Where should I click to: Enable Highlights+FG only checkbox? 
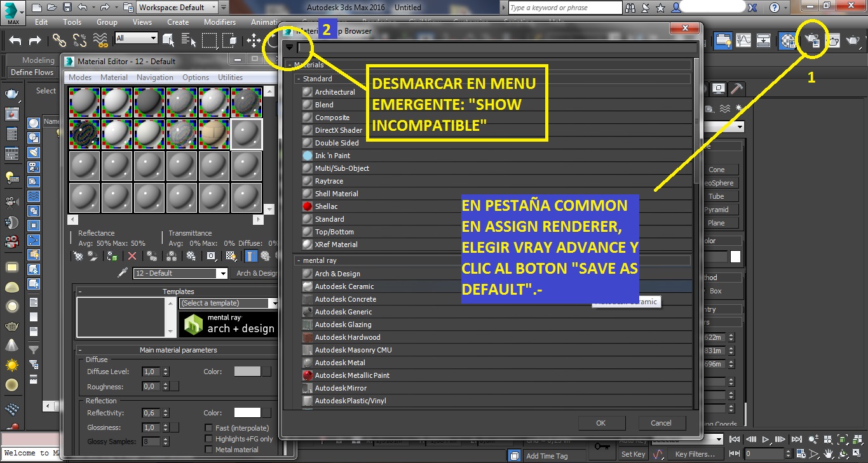(x=209, y=439)
